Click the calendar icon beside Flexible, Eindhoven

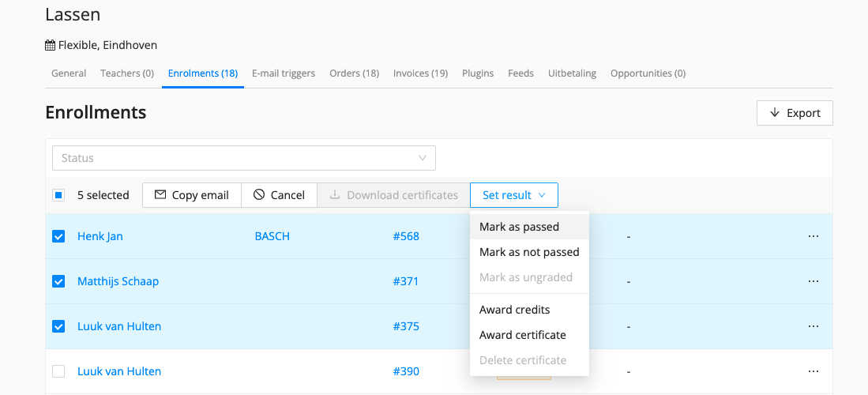click(50, 46)
